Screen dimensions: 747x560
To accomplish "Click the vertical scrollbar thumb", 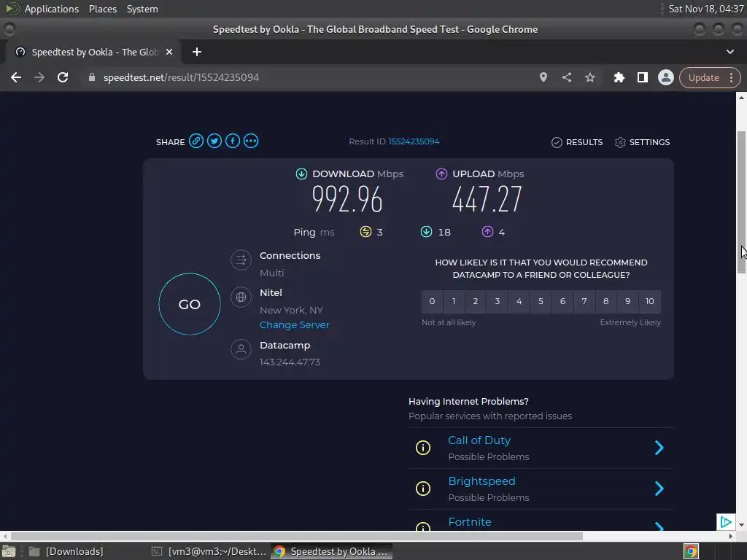I will pos(741,202).
